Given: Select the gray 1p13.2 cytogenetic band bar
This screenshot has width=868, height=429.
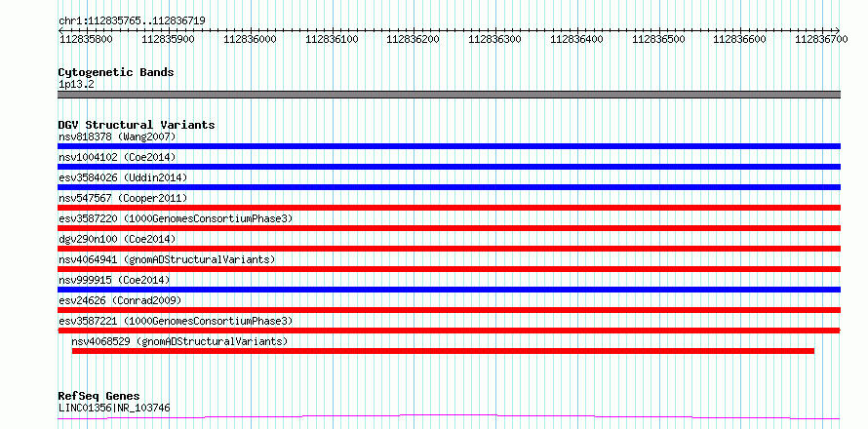Looking at the screenshot, I should click(x=449, y=95).
